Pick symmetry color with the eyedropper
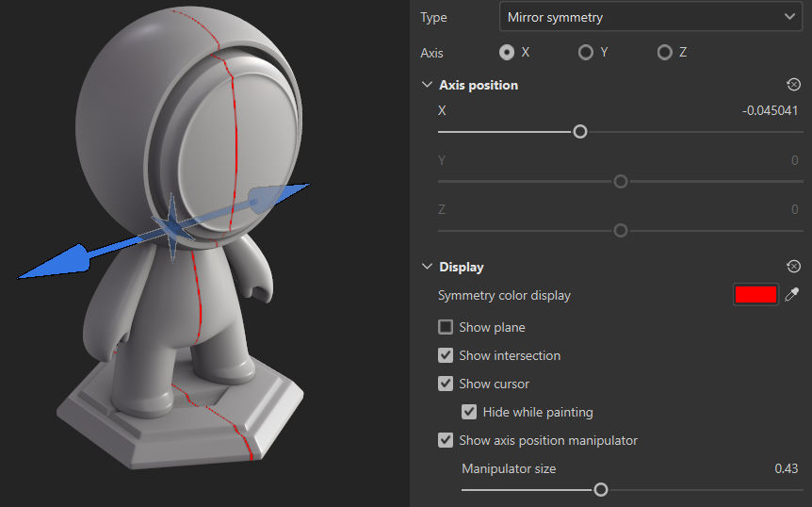 (792, 295)
